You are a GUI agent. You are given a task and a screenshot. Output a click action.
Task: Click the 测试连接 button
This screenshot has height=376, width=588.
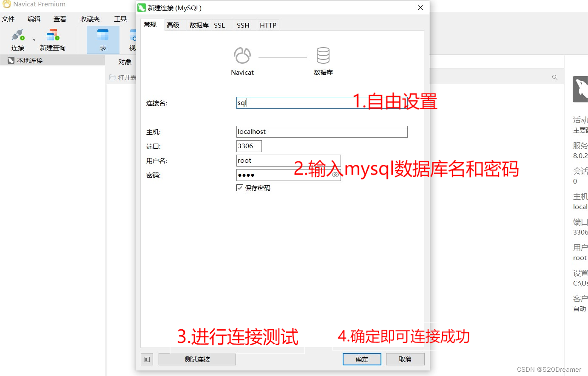pos(197,359)
